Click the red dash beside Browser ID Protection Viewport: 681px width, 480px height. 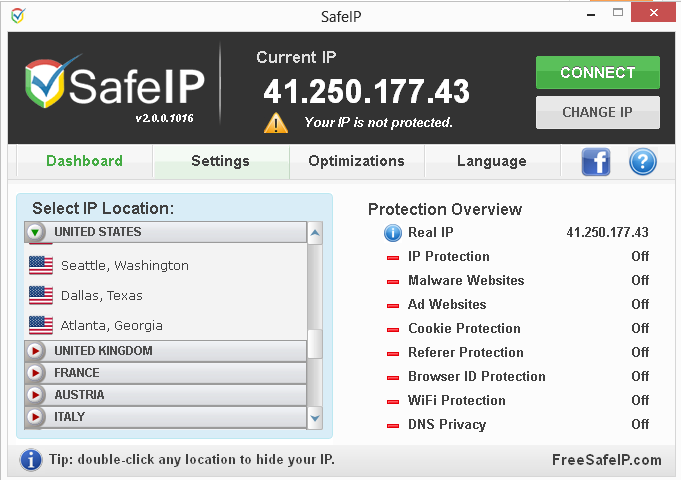point(393,377)
